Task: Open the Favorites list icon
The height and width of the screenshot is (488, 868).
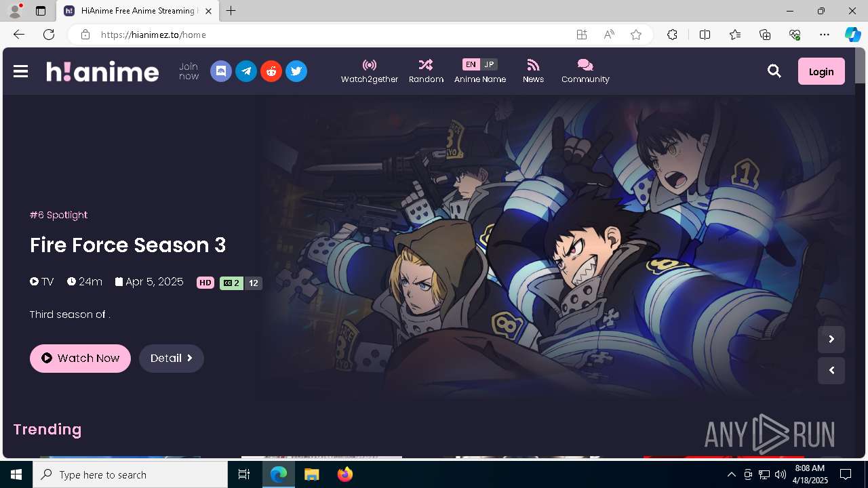Action: [x=735, y=35]
